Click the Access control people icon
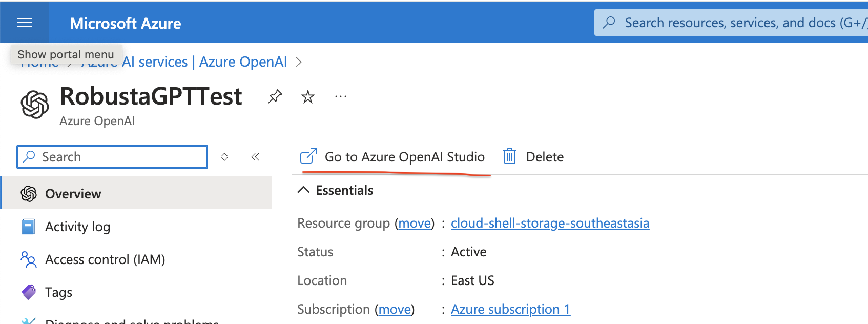868x324 pixels. coord(29,259)
